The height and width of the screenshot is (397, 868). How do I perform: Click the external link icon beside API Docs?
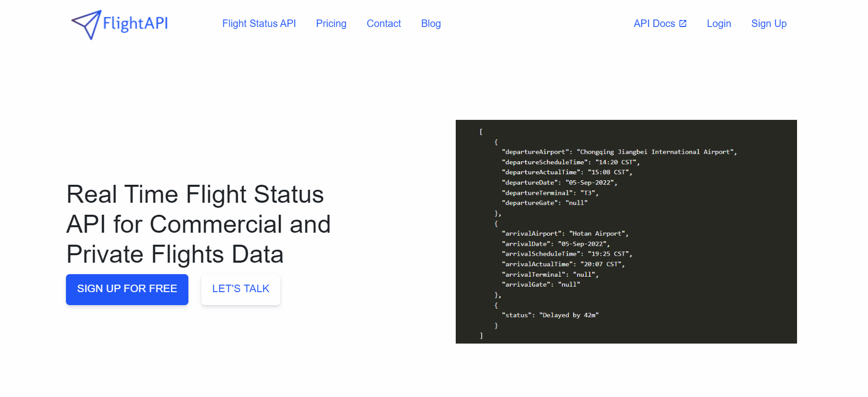(x=683, y=23)
